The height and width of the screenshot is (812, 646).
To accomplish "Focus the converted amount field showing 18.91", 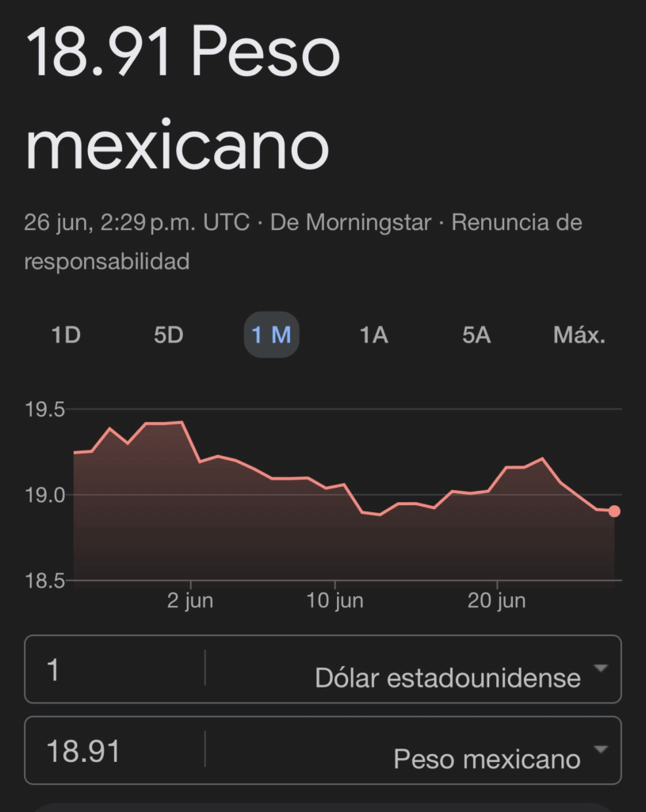I will pyautogui.click(x=115, y=751).
